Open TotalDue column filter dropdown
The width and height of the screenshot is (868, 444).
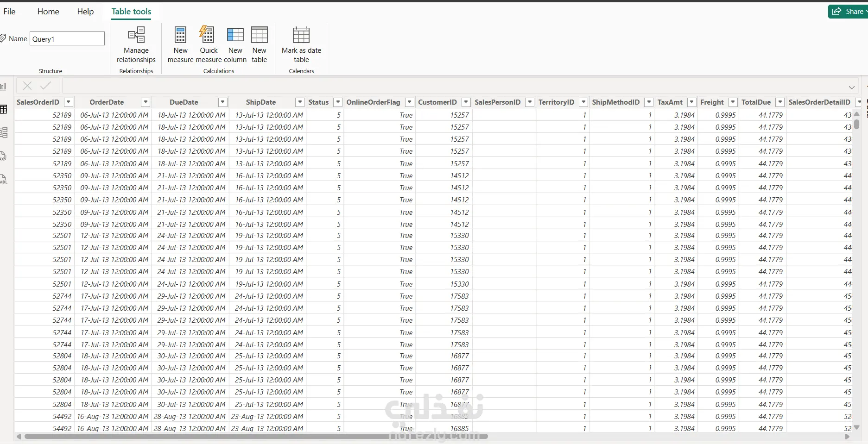[x=780, y=102]
